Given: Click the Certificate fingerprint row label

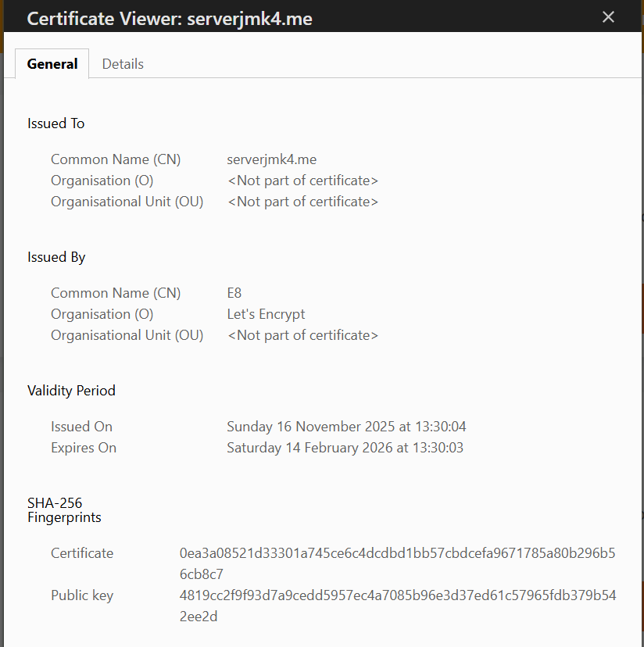Looking at the screenshot, I should click(82, 552).
